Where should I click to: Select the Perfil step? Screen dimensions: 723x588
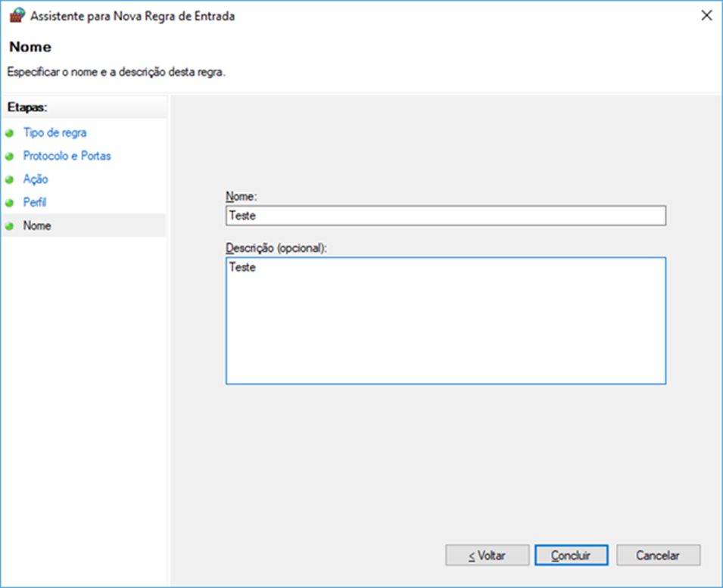[35, 202]
